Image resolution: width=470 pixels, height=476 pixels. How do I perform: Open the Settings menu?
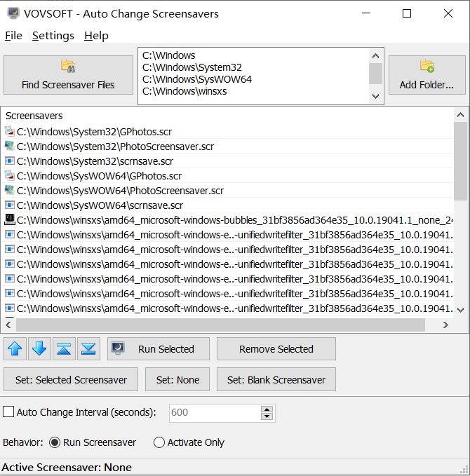pos(53,36)
